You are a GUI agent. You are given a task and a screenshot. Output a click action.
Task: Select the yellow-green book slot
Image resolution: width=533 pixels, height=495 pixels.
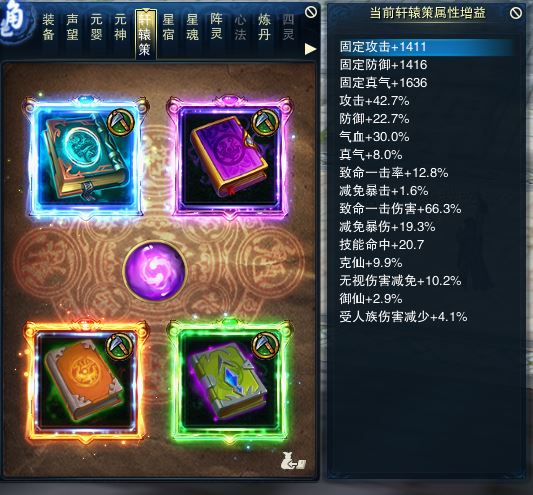click(x=230, y=381)
